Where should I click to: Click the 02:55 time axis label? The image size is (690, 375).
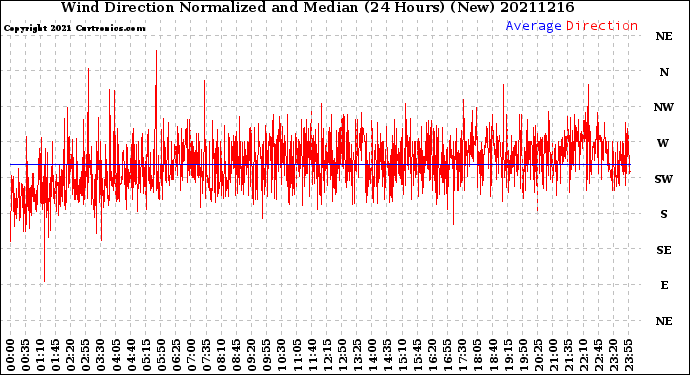(86, 355)
